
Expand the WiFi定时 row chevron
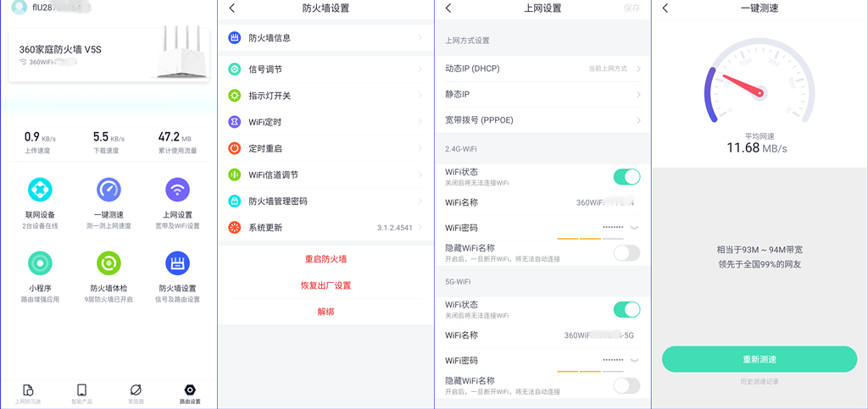pos(420,122)
